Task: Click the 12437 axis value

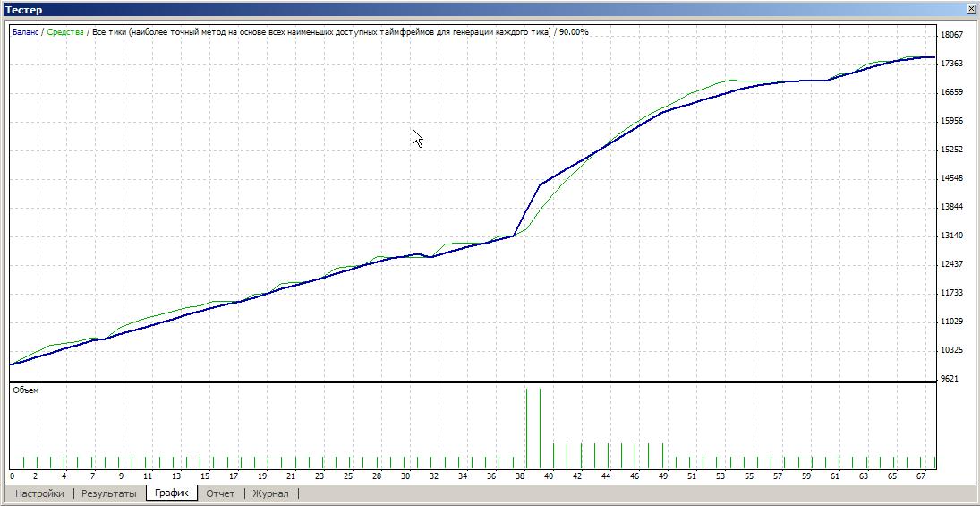Action: [x=951, y=264]
